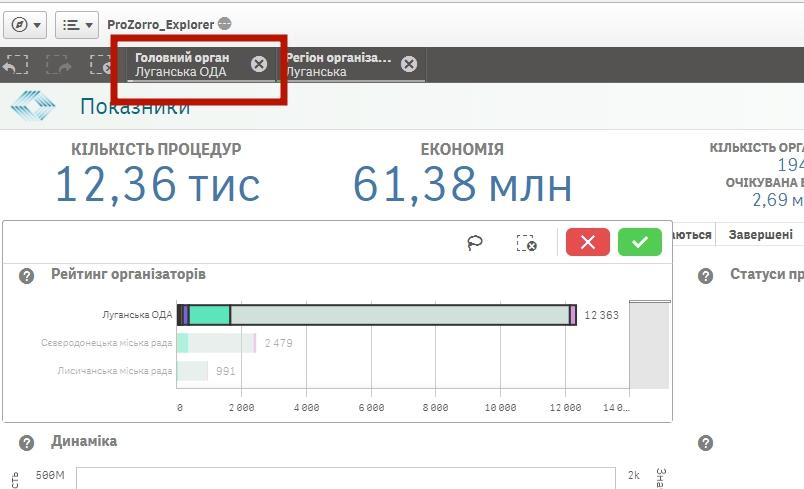Select the Лисичанська міська рада bar
Viewport: 804px width, 489px height.
point(192,371)
